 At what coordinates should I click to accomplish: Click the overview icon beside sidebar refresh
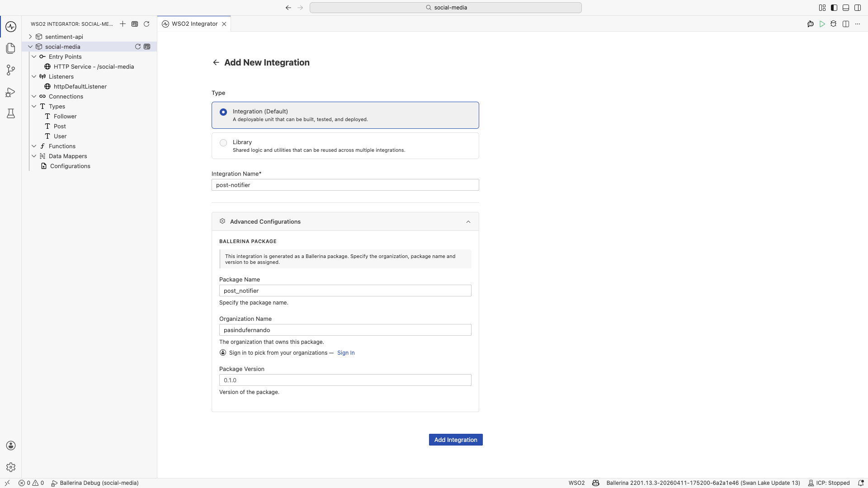pos(135,24)
